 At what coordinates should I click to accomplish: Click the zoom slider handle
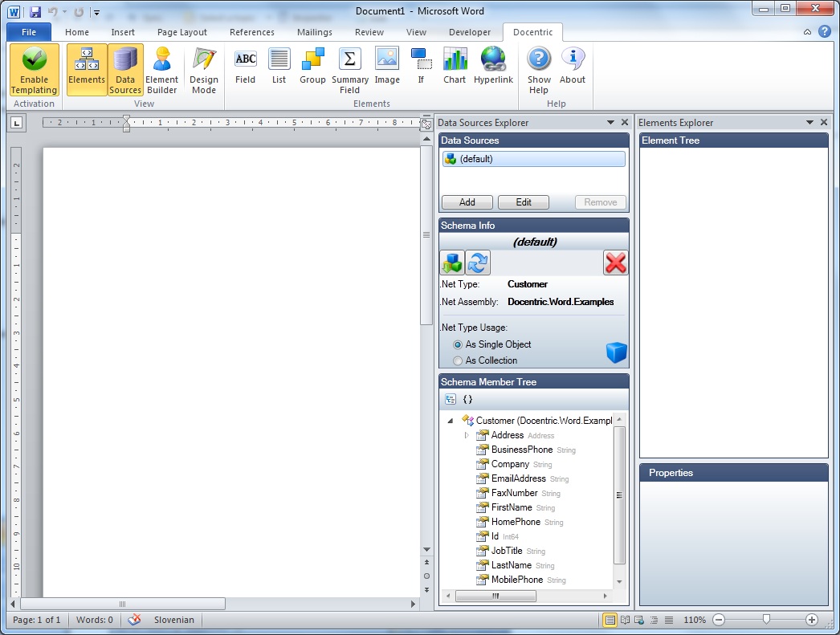(766, 620)
